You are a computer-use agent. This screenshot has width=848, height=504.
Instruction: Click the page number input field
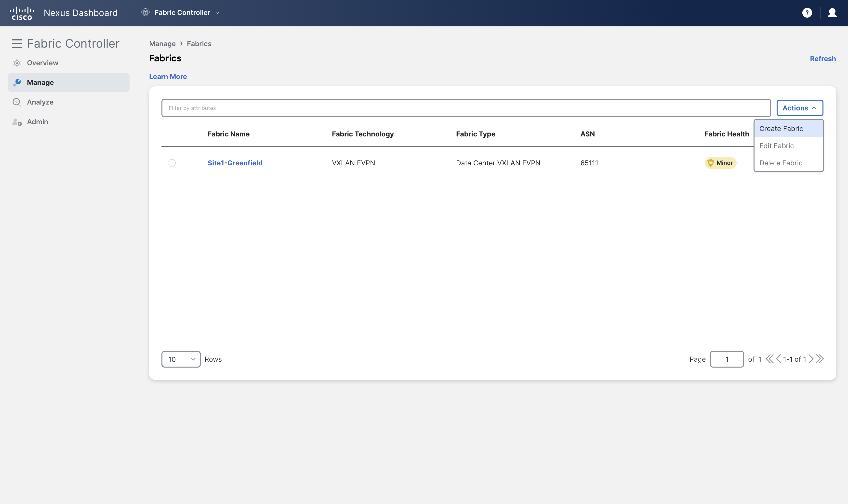[x=727, y=359]
